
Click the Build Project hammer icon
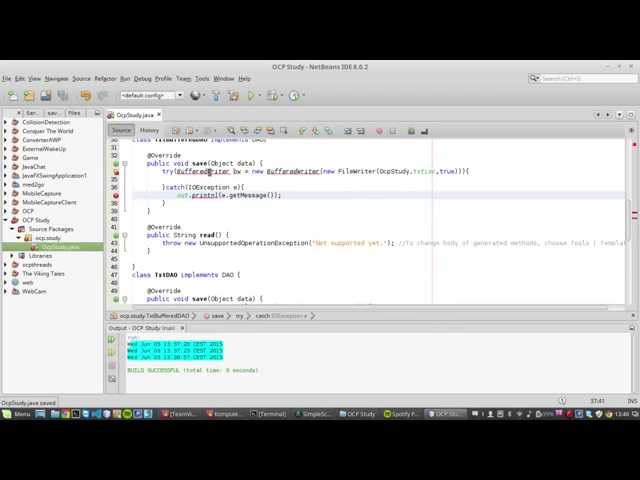216,96
